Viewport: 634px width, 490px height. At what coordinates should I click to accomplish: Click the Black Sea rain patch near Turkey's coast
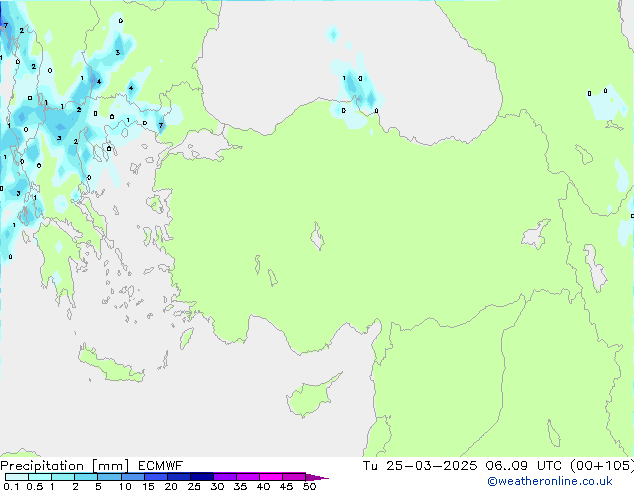pyautogui.click(x=357, y=91)
